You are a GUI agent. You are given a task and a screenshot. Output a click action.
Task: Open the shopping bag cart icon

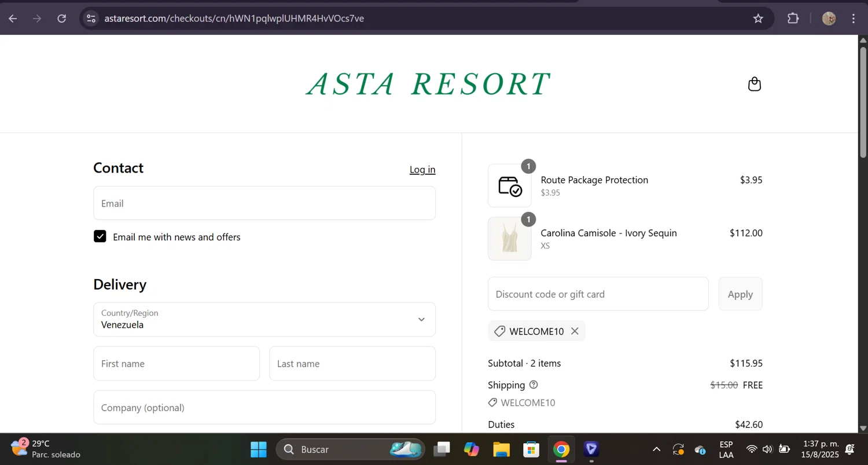(x=754, y=85)
